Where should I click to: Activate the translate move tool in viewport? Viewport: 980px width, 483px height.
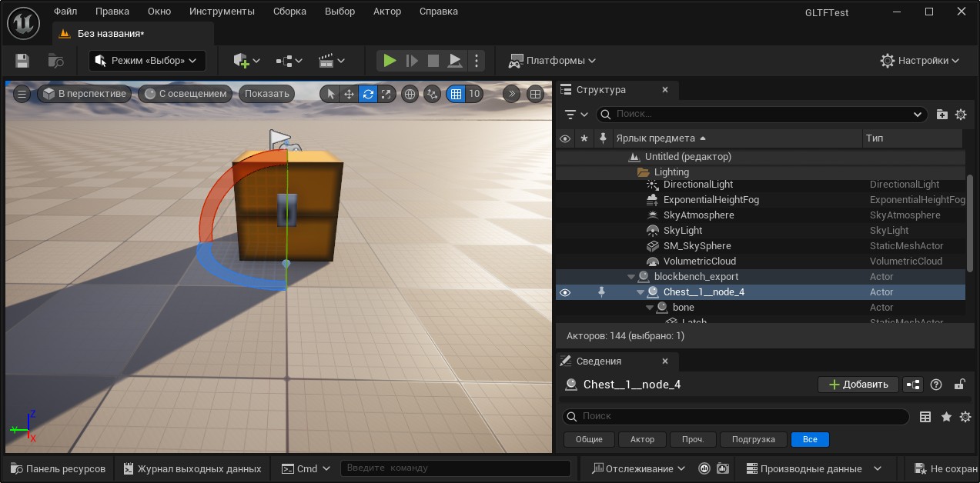point(349,94)
